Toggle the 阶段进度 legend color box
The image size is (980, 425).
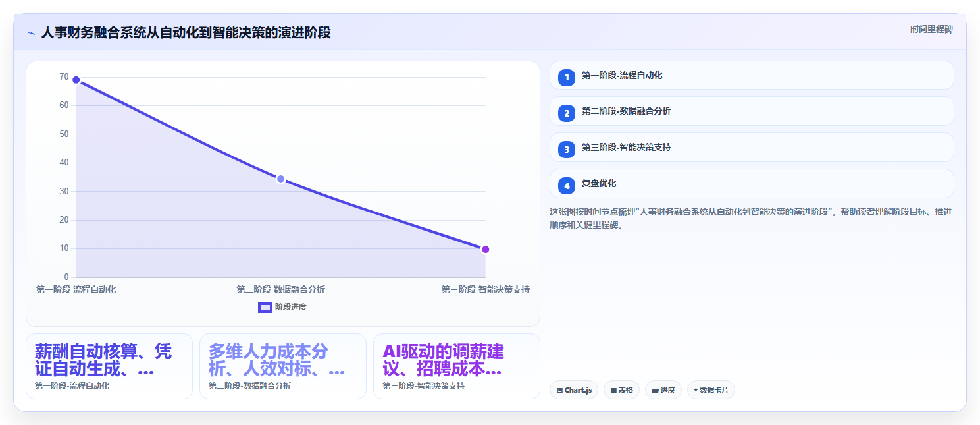click(x=265, y=307)
